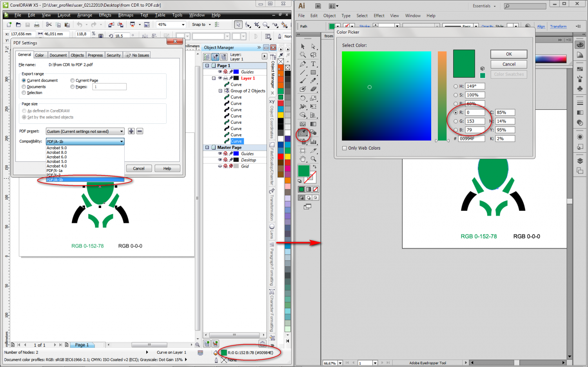The height and width of the screenshot is (367, 588).
Task: Click the Paste icon in CorelDRAW toolbar
Action: (67, 25)
